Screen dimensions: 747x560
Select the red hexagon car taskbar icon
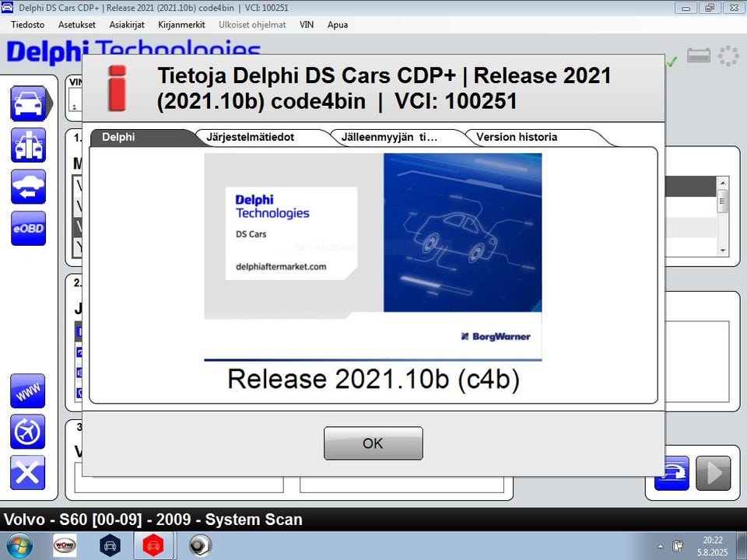(x=153, y=546)
